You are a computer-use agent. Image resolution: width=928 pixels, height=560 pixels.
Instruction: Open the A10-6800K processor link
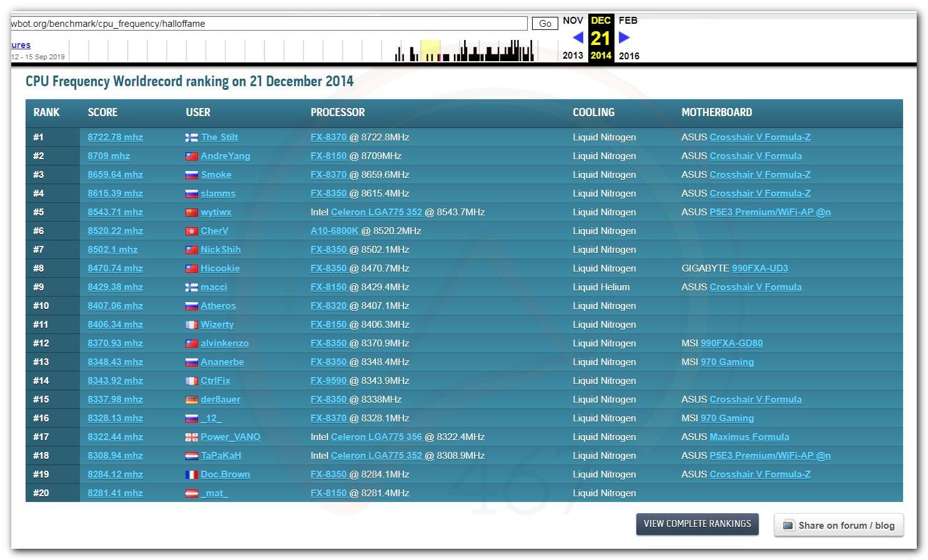pos(334,231)
